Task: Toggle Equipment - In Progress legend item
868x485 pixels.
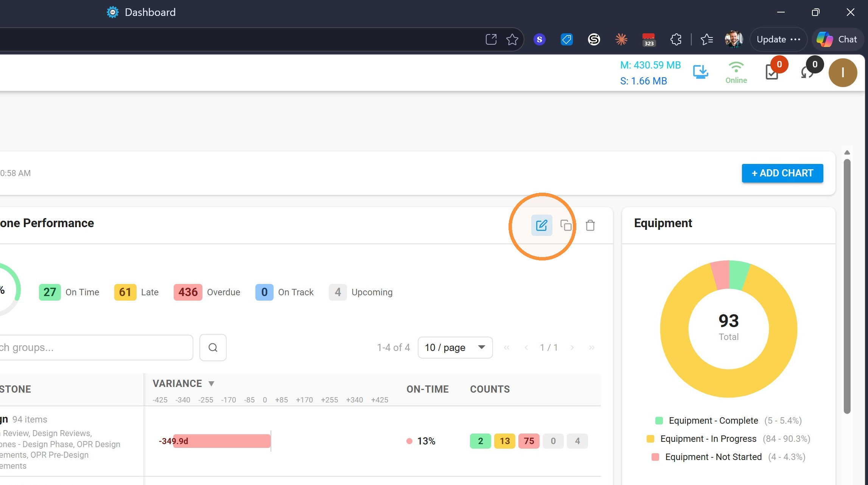Action: [728, 439]
